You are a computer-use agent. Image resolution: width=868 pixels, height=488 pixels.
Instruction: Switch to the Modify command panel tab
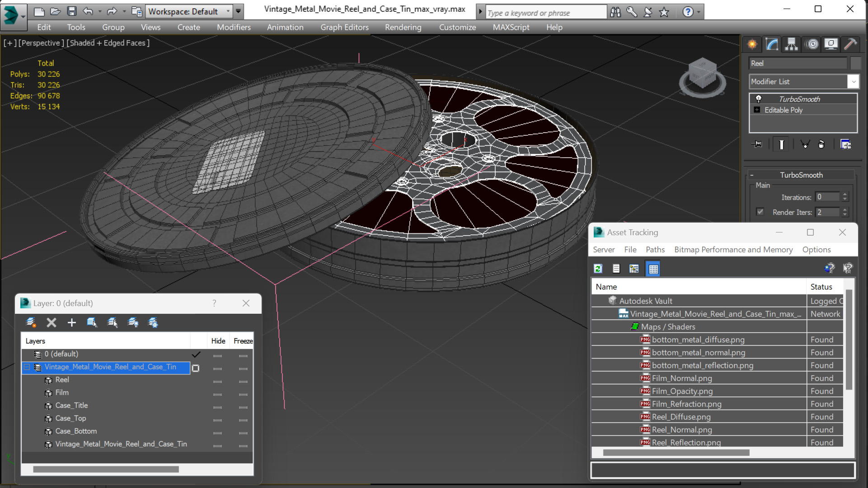tap(772, 44)
